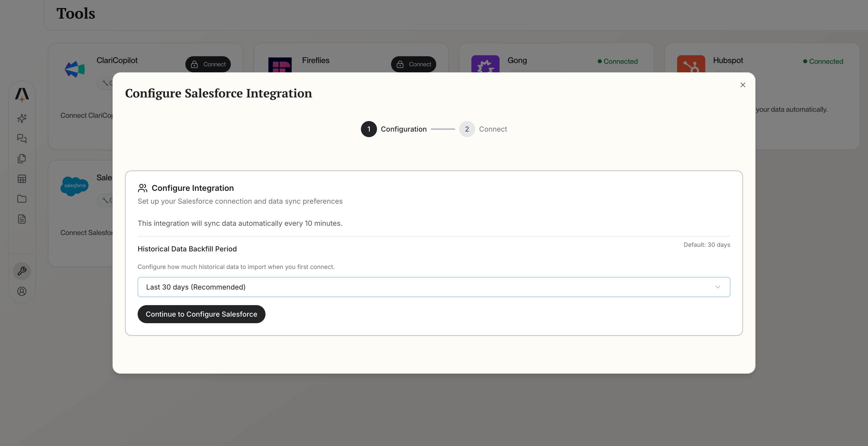
Task: Open the folder icon in the sidebar
Action: [x=22, y=199]
